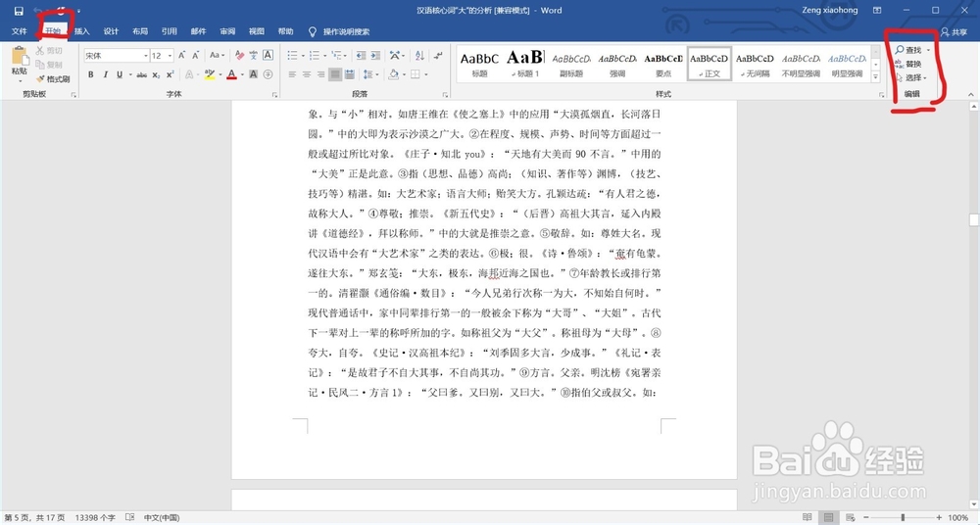Screen dimensions: 980x525
Task: Open the File (文件) tab
Action: click(x=20, y=31)
